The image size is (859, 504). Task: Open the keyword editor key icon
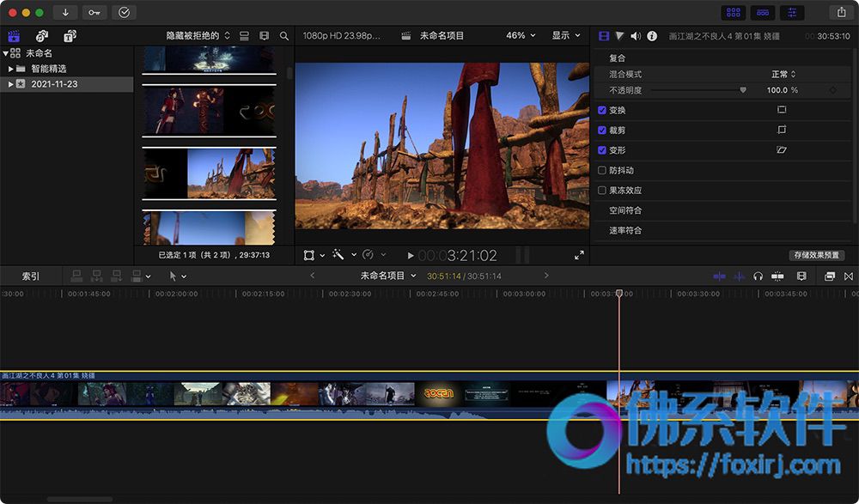pyautogui.click(x=94, y=12)
